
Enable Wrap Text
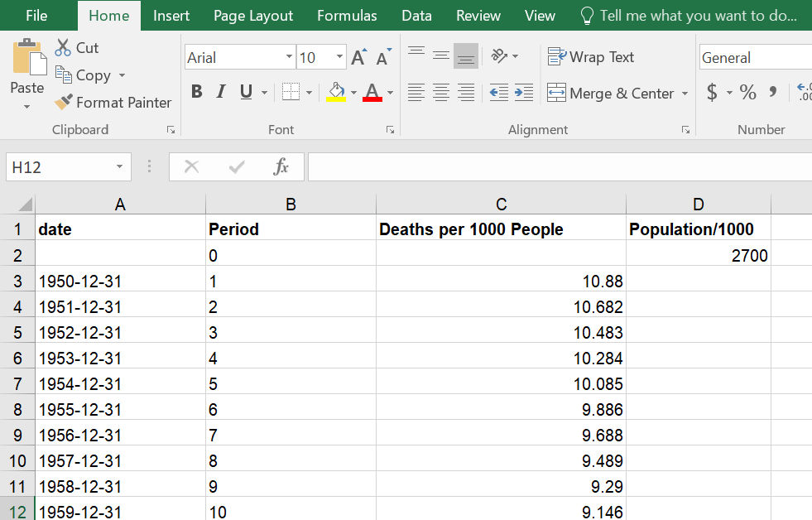point(590,56)
